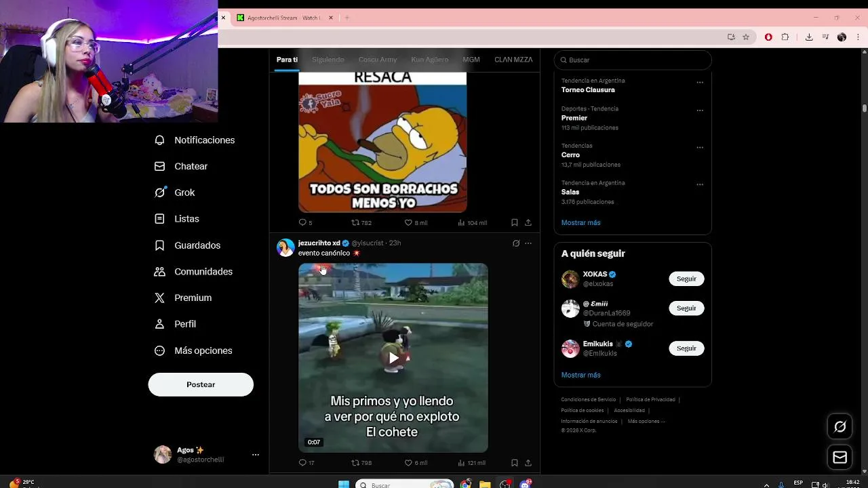Repost the Homer meme with 782 reposts
The width and height of the screenshot is (868, 488).
(x=361, y=222)
